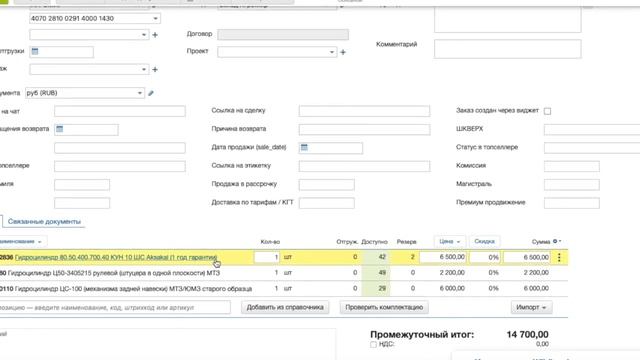The width and height of the screenshot is (640, 360).
Task: Open calendar for Дата продажи (sale_date)
Action: click(x=304, y=147)
